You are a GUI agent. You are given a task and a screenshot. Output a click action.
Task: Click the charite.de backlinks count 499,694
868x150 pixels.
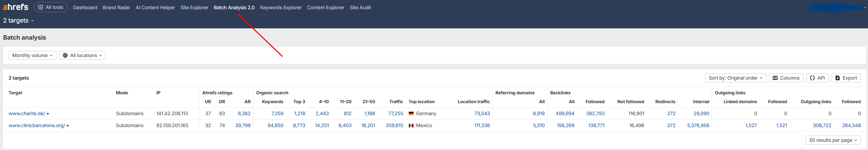click(x=565, y=113)
